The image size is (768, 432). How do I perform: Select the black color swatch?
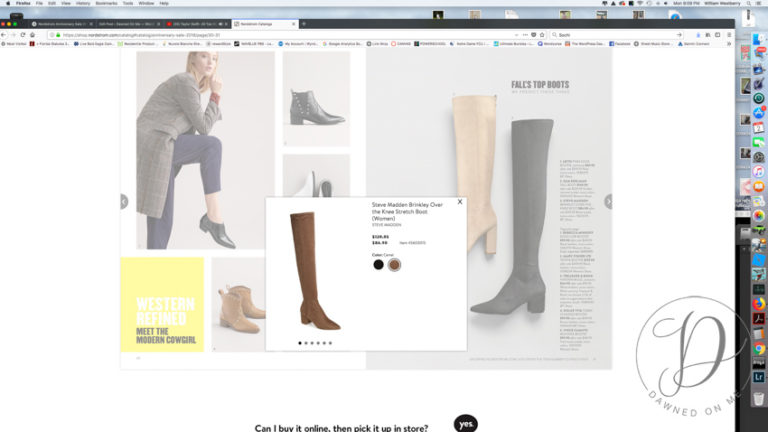378,264
